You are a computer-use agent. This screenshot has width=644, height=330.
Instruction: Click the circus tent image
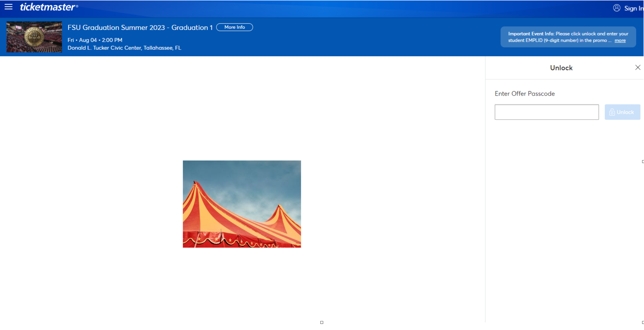(242, 204)
